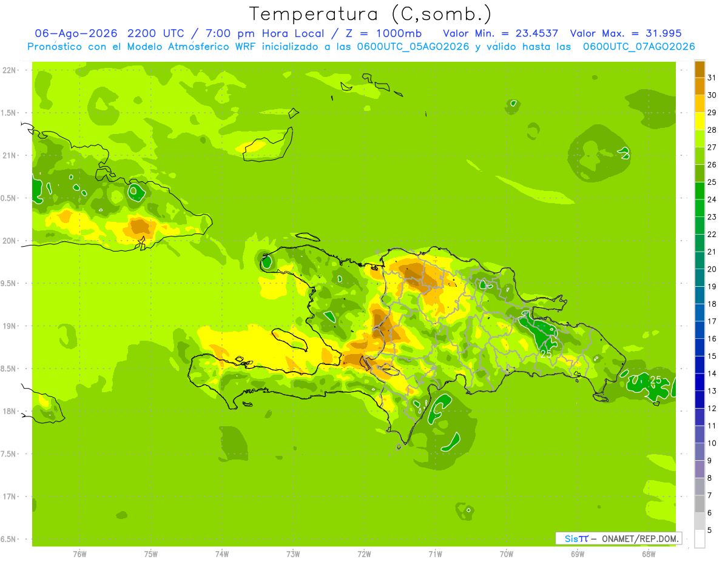Click the legend value "16"

[712, 339]
